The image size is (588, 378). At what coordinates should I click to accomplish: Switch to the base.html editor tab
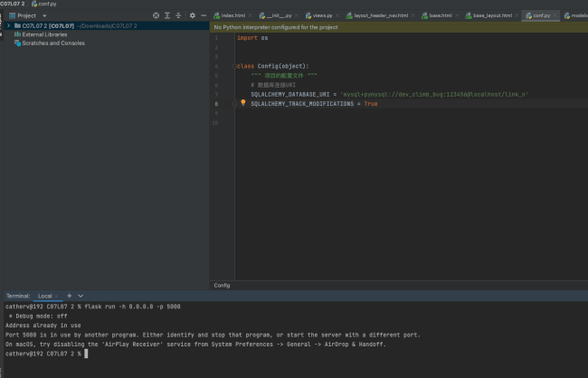coord(439,15)
